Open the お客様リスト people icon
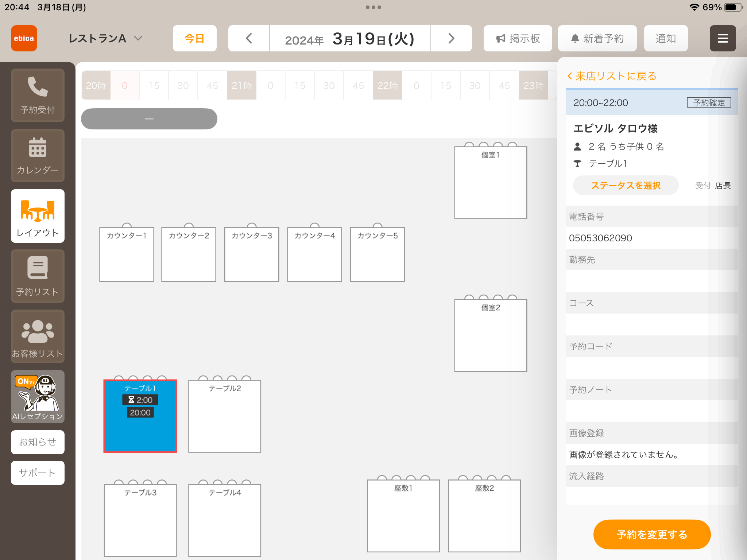This screenshot has width=747, height=560. [38, 337]
